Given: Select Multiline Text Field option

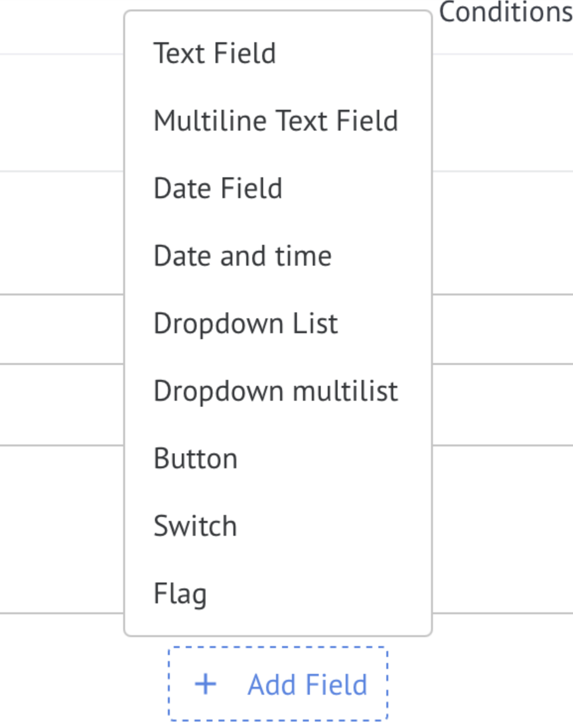Looking at the screenshot, I should 278,121.
